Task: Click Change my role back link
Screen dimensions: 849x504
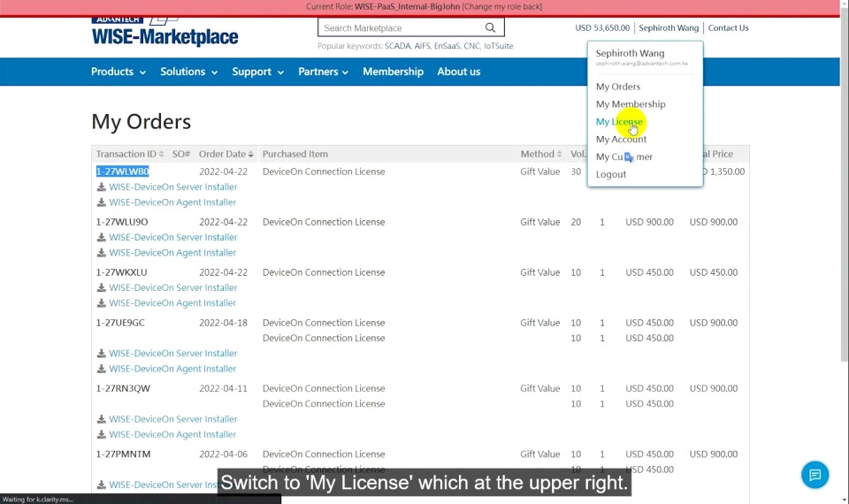Action: click(x=502, y=6)
